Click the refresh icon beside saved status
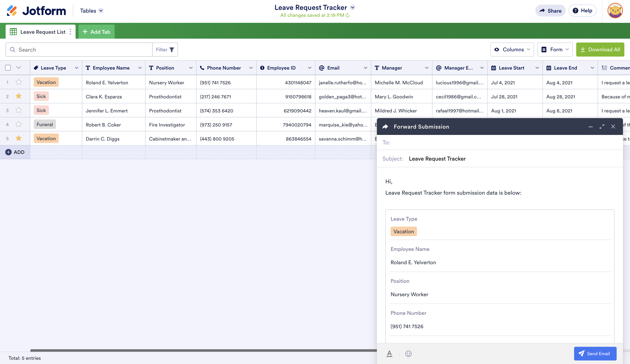The height and width of the screenshot is (364, 630). pyautogui.click(x=348, y=15)
